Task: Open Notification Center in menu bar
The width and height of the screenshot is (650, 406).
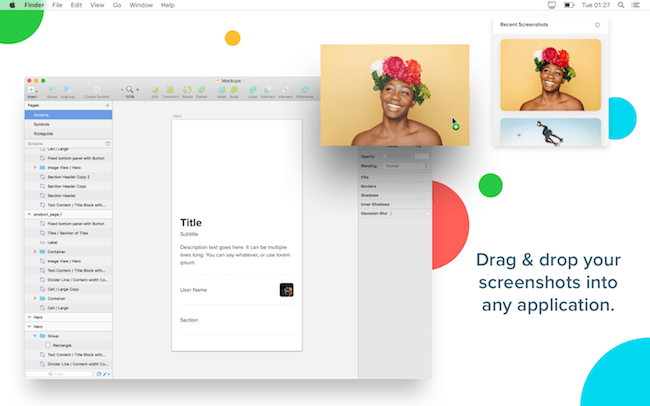Action: click(x=635, y=5)
